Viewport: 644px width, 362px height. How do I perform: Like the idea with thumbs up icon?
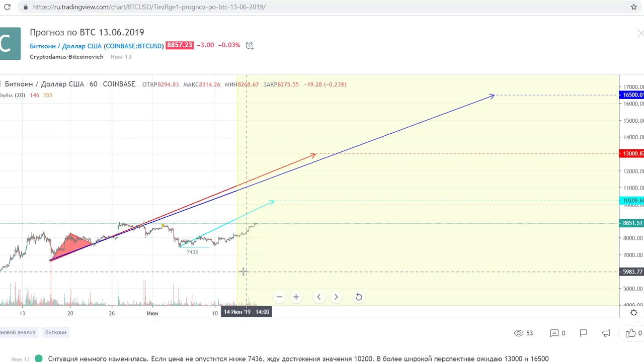630,333
